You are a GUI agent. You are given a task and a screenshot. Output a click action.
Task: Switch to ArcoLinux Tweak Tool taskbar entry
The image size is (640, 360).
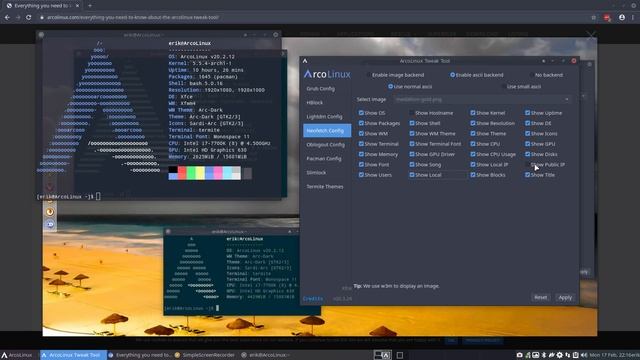(73, 355)
